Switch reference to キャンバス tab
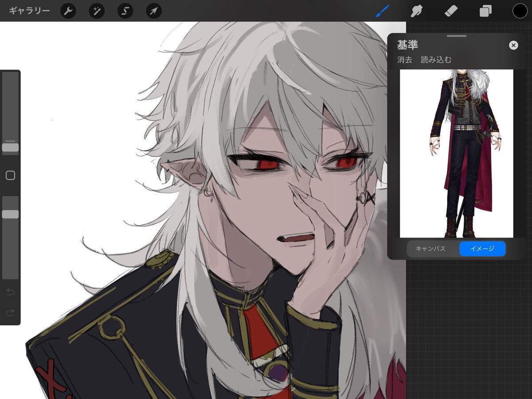The width and height of the screenshot is (532, 399). (x=430, y=249)
